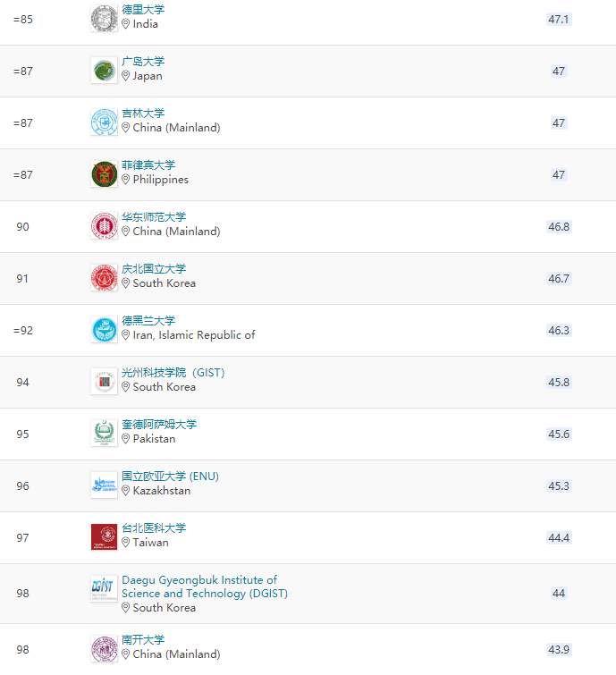
Task: Click the location pin next to Pakistan
Action: point(126,439)
